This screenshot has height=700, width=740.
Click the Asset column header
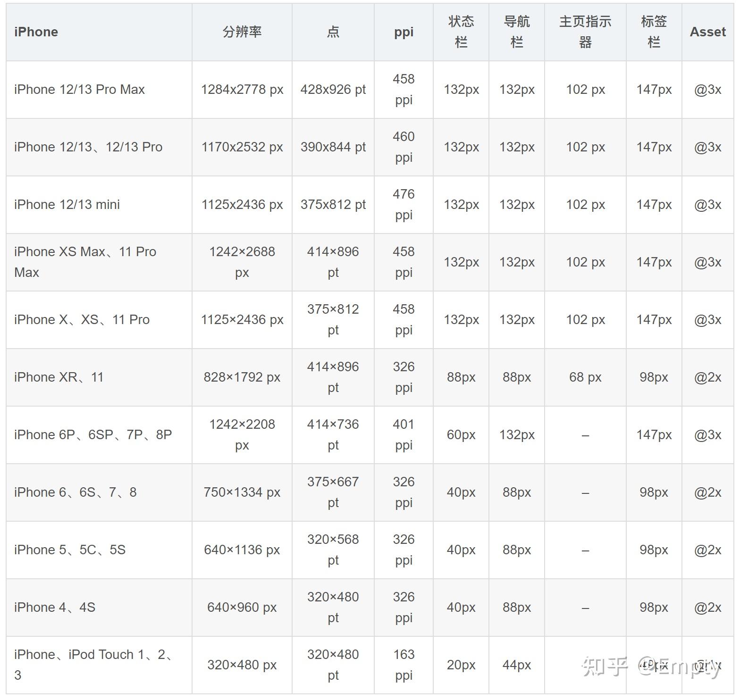pos(708,32)
